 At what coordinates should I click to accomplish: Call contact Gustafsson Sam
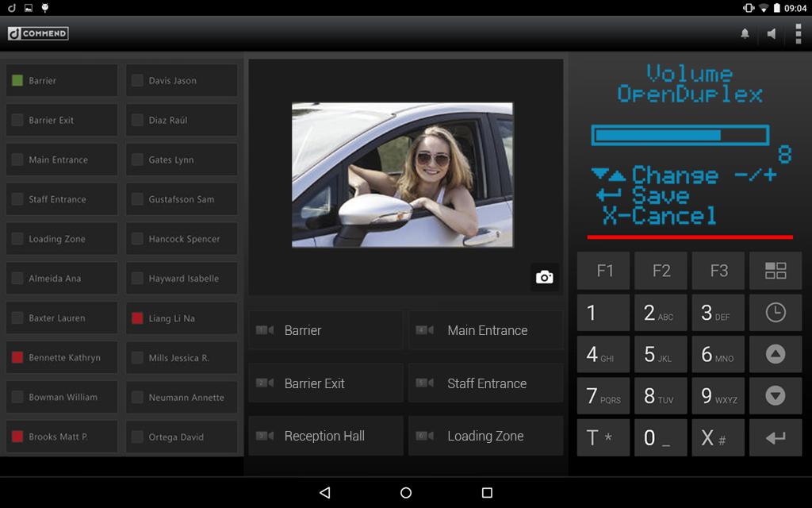click(x=182, y=199)
